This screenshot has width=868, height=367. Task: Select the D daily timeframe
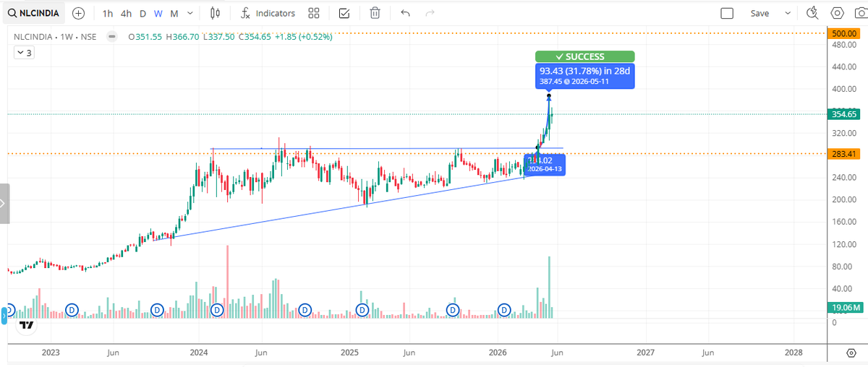pyautogui.click(x=142, y=13)
